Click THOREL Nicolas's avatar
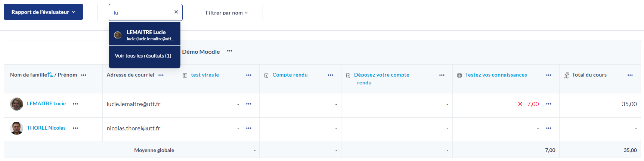 click(16, 128)
